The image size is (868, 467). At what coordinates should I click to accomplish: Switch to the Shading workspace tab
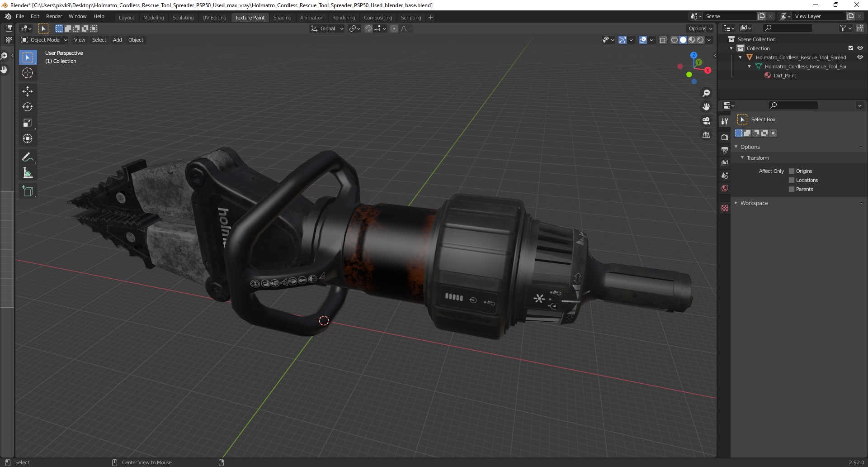click(x=282, y=17)
